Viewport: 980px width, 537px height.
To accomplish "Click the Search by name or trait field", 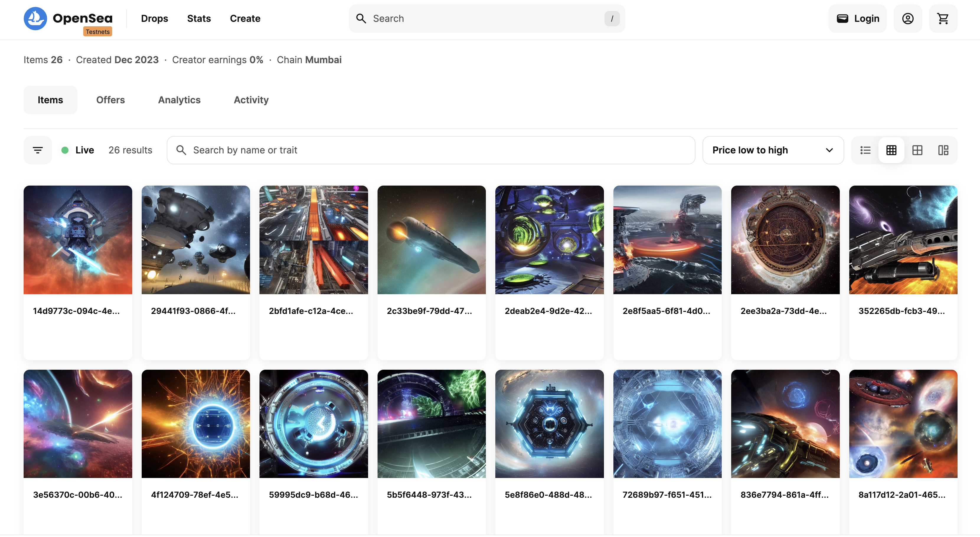I will [431, 150].
